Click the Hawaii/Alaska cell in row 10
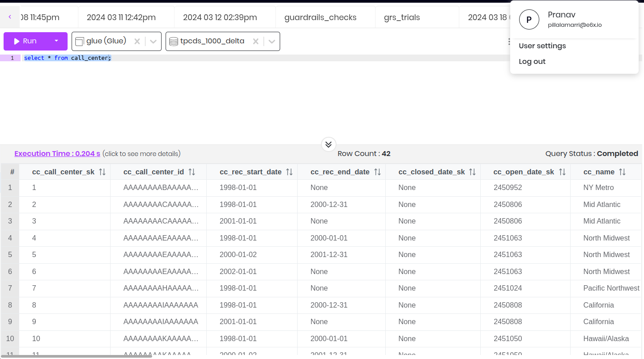This screenshot has height=359, width=644. 606,339
